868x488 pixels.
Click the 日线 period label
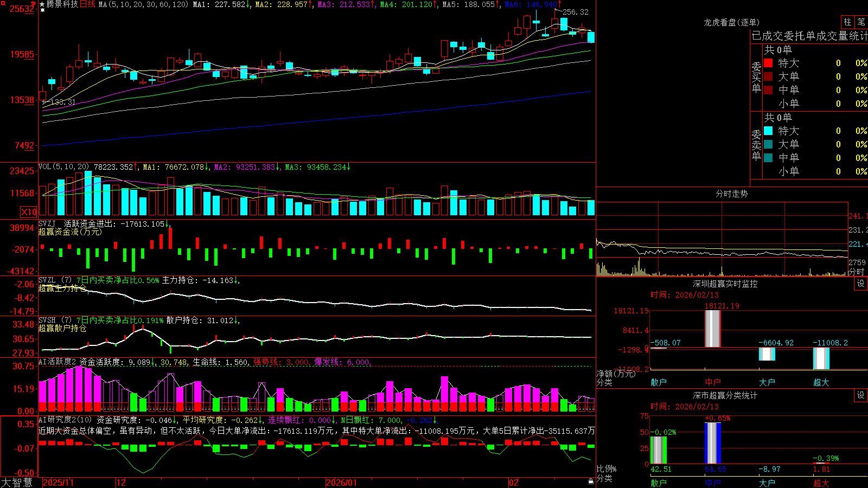point(87,4)
